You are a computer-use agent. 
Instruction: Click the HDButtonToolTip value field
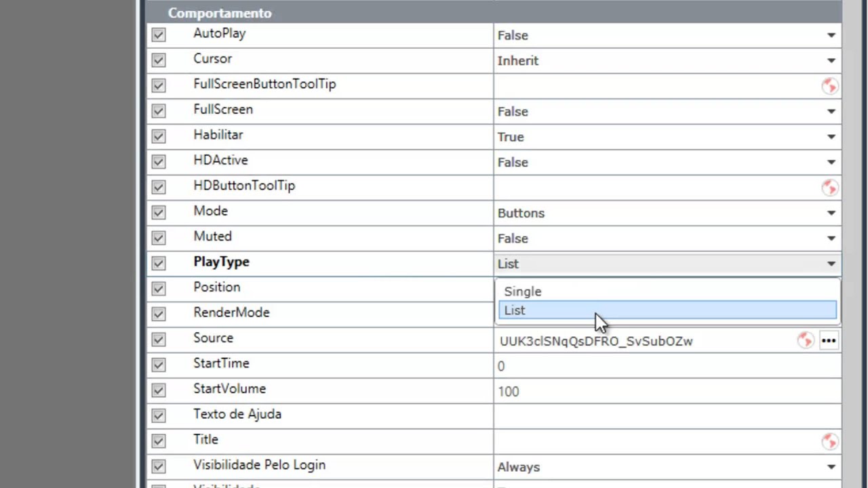pyautogui.click(x=656, y=188)
